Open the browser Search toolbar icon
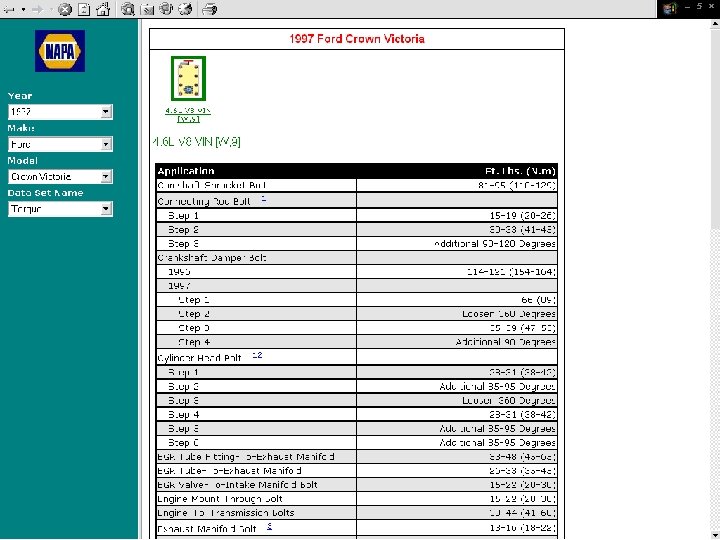This screenshot has height=540, width=720. coord(128,9)
